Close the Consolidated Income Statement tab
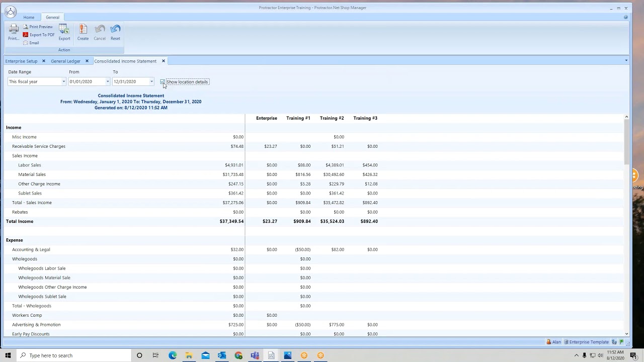The image size is (644, 362). 163,61
